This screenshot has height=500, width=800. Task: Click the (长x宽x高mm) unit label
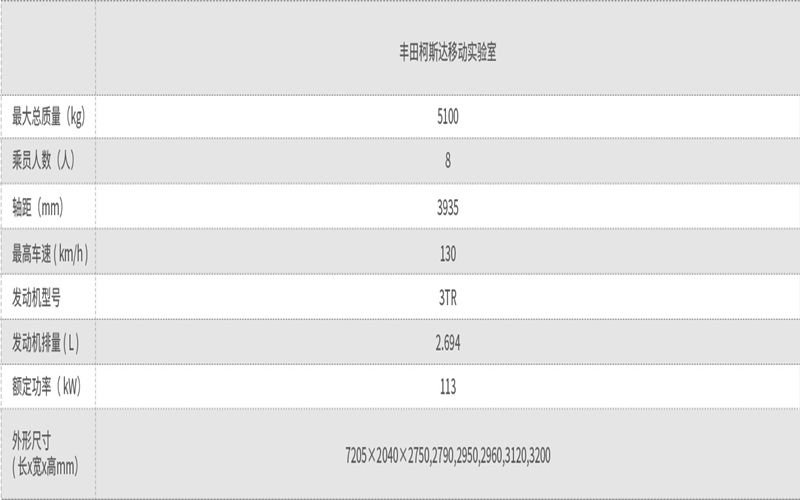coord(45,466)
